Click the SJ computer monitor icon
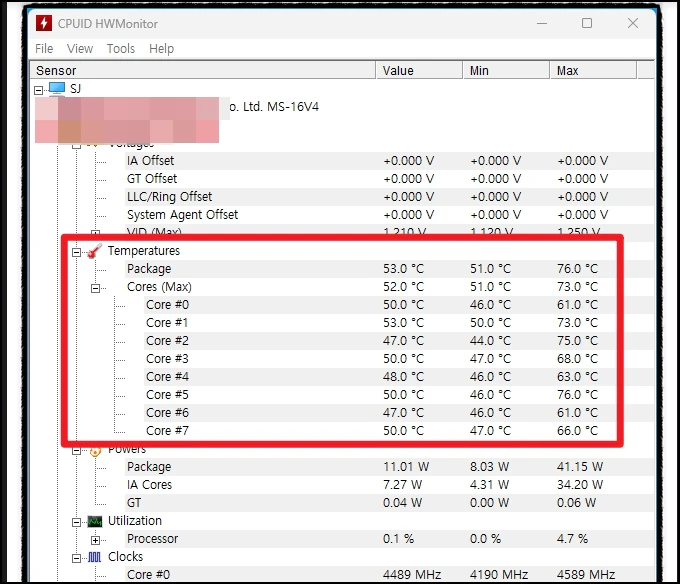680x584 pixels. (x=57, y=88)
